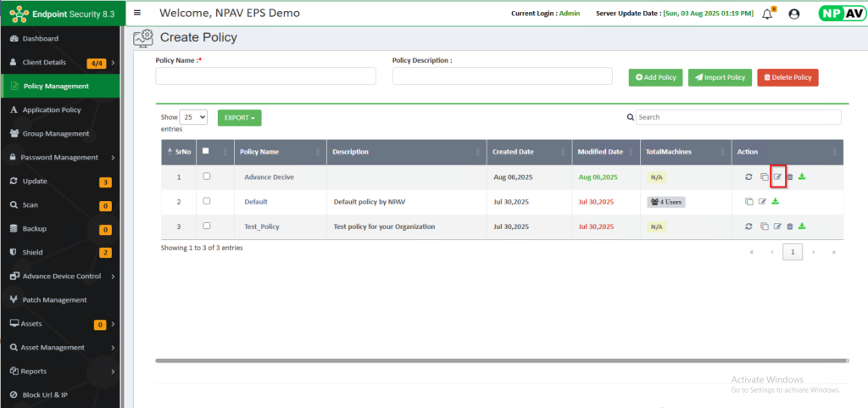Check the Advance Decive policy checkbox
This screenshot has width=868, height=408.
click(x=207, y=176)
